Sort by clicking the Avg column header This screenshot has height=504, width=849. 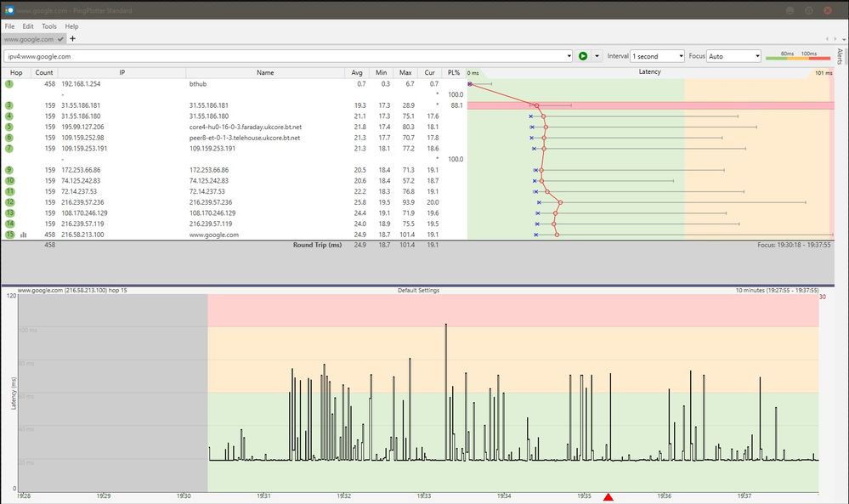click(359, 73)
